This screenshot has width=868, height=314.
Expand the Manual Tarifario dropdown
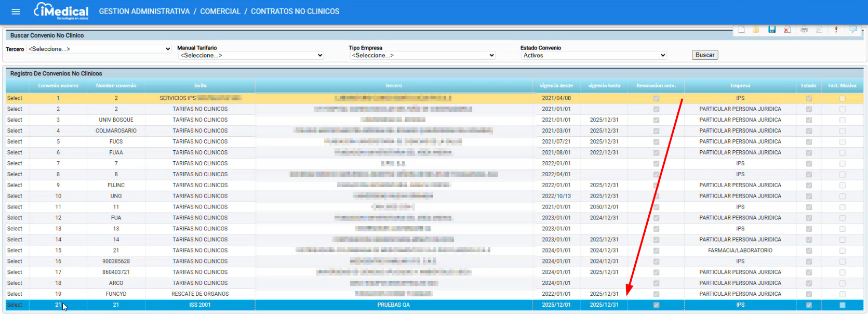click(251, 55)
